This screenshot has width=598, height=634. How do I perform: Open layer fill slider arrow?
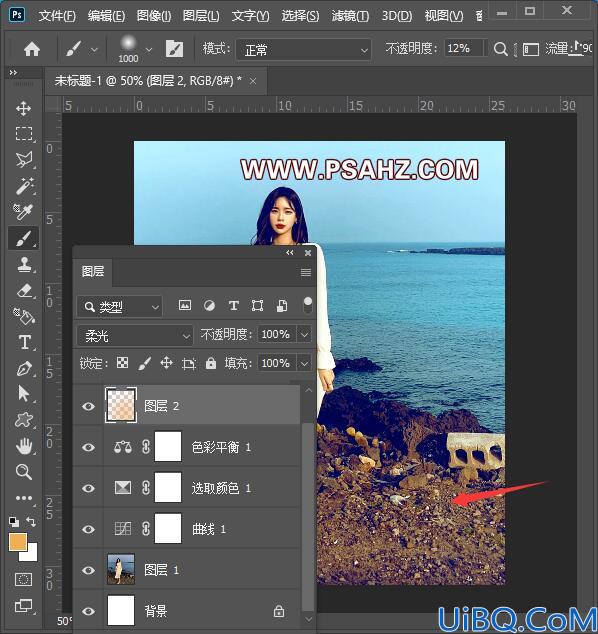(304, 363)
